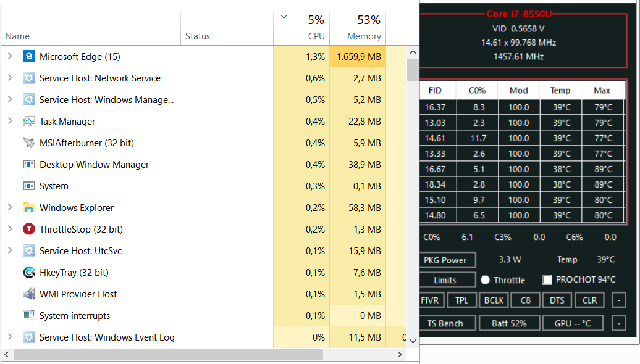Viewport: 640px width, 364px height.
Task: Select the HkeyTray (32 bit) process name
Action: click(74, 273)
